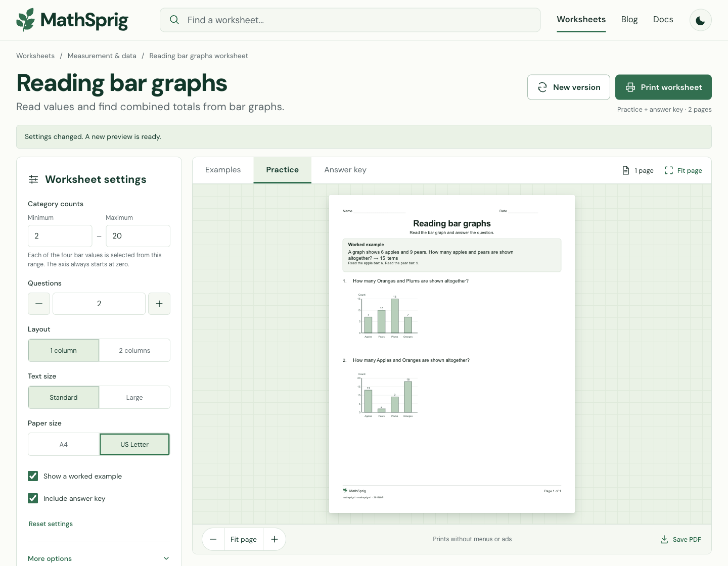Click the Reset settings link

click(51, 524)
